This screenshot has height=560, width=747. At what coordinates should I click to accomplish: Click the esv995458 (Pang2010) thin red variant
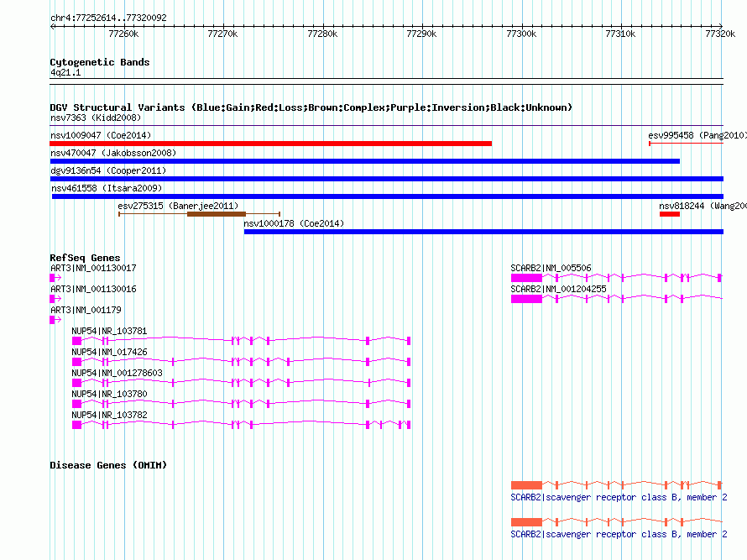tap(686, 144)
